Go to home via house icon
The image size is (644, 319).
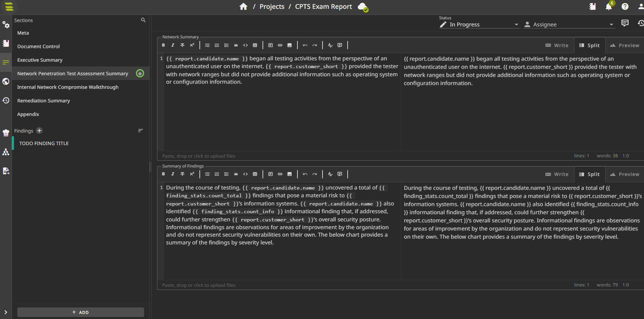coord(243,6)
